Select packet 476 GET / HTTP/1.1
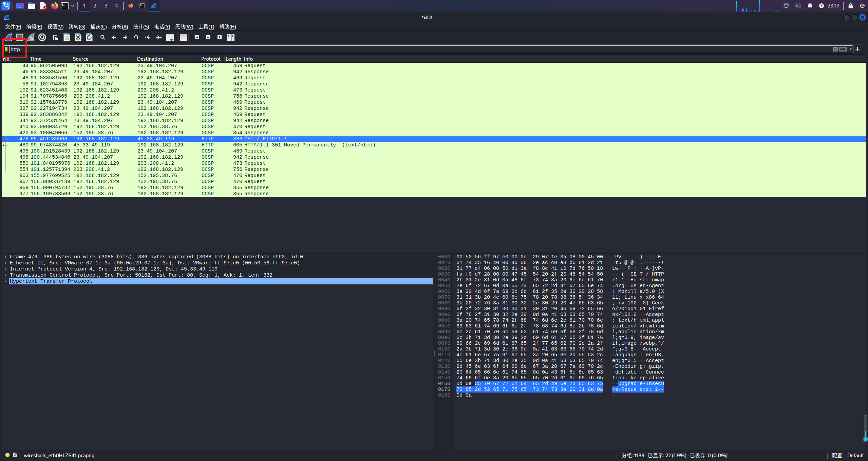Image resolution: width=868 pixels, height=461 pixels. (x=434, y=139)
